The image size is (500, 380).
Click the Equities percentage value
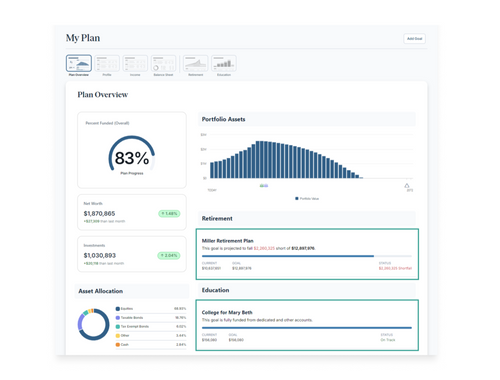(x=180, y=309)
